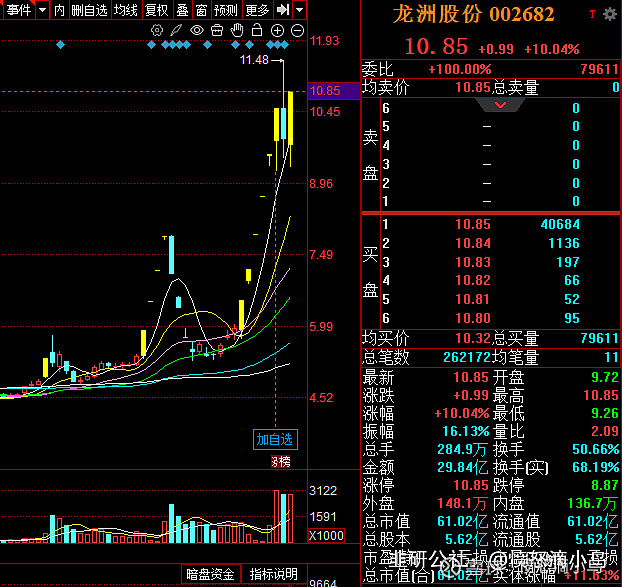Expand the dropdown arrow next to 事件
This screenshot has height=587, width=622.
42,10
